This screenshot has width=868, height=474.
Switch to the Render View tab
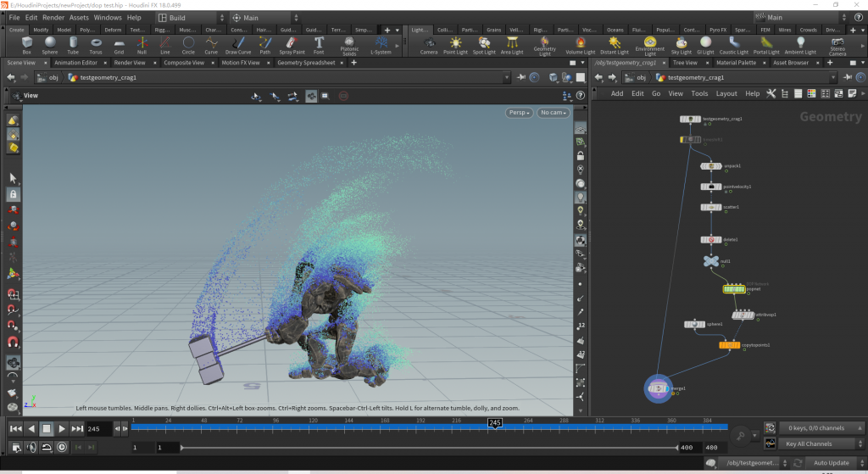(130, 63)
